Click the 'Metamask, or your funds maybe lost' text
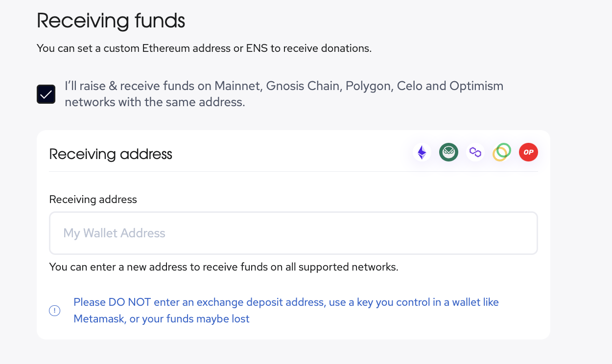Viewport: 612px width, 364px height. click(162, 319)
